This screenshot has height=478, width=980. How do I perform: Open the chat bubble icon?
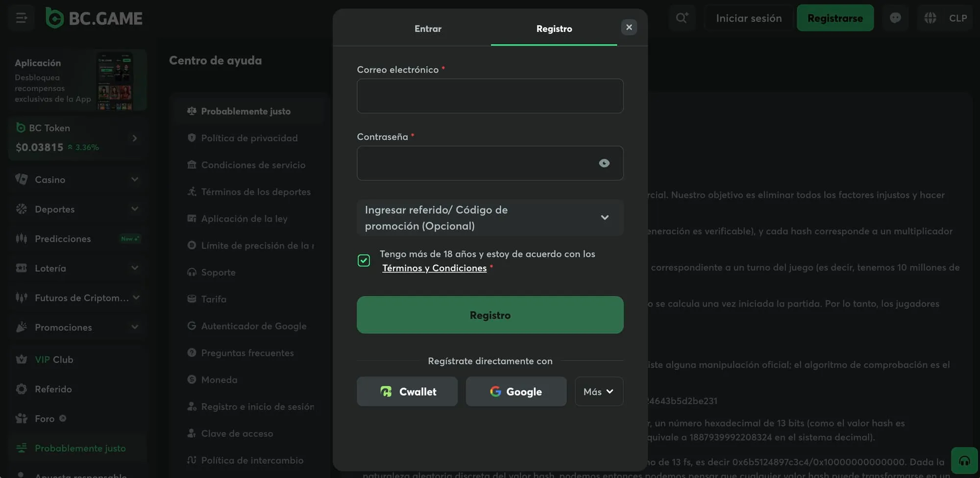click(x=895, y=18)
